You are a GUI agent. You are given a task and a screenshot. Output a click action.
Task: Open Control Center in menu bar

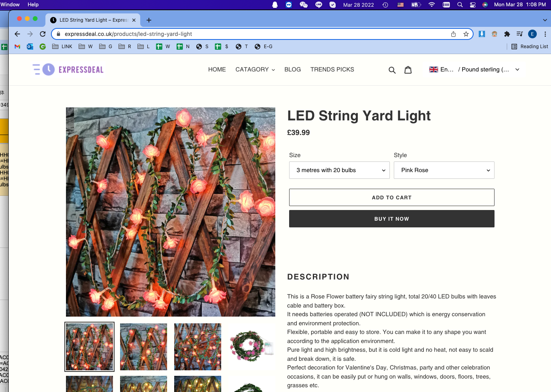pyautogui.click(x=473, y=5)
